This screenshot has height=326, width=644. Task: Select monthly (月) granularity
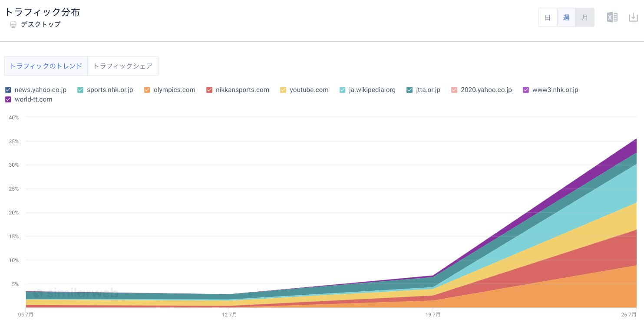585,17
